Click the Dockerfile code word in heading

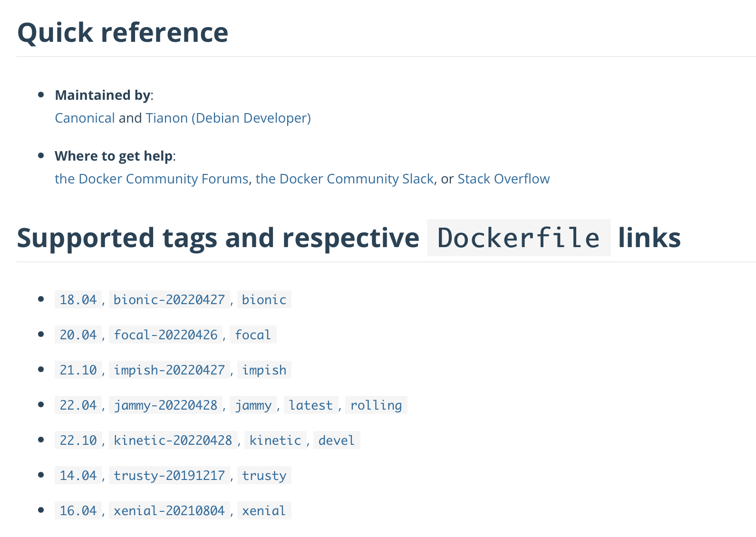tap(519, 238)
